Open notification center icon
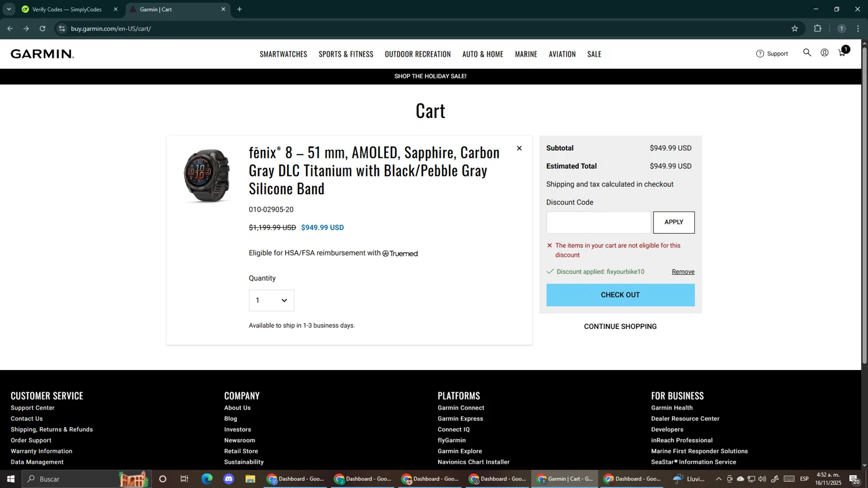868x488 pixels. [x=854, y=479]
